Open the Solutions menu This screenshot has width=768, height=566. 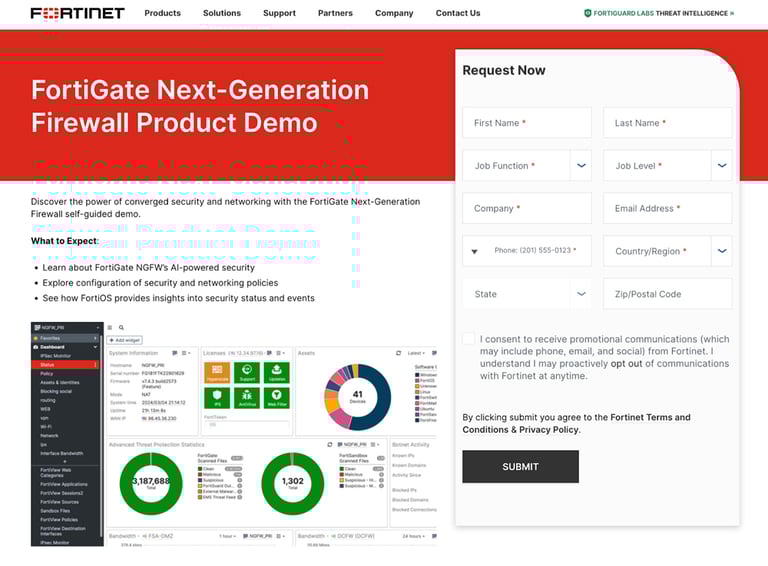(221, 13)
